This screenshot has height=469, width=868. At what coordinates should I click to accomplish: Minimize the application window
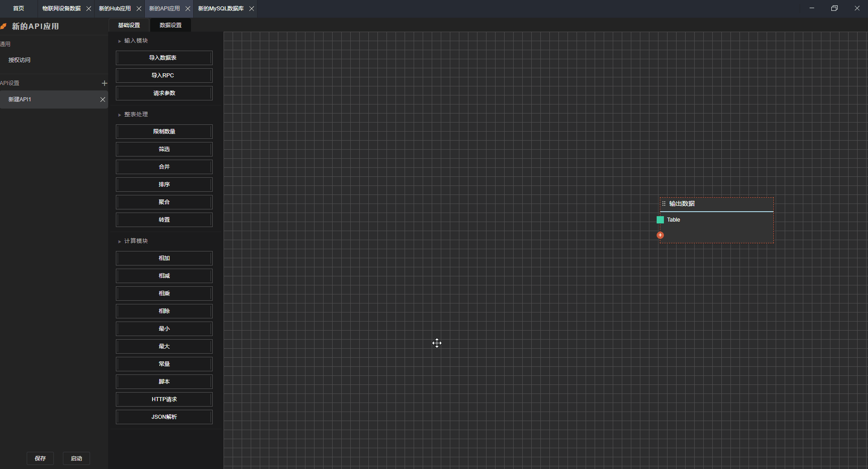click(812, 8)
